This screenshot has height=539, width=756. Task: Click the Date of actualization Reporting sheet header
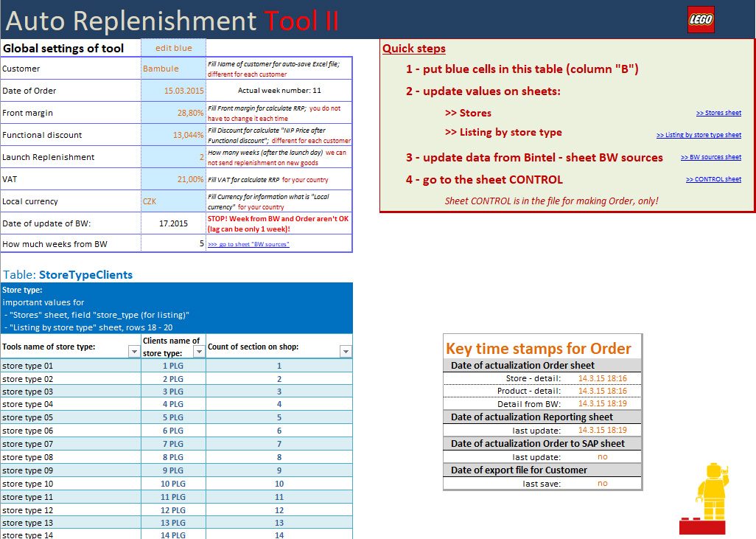click(532, 417)
